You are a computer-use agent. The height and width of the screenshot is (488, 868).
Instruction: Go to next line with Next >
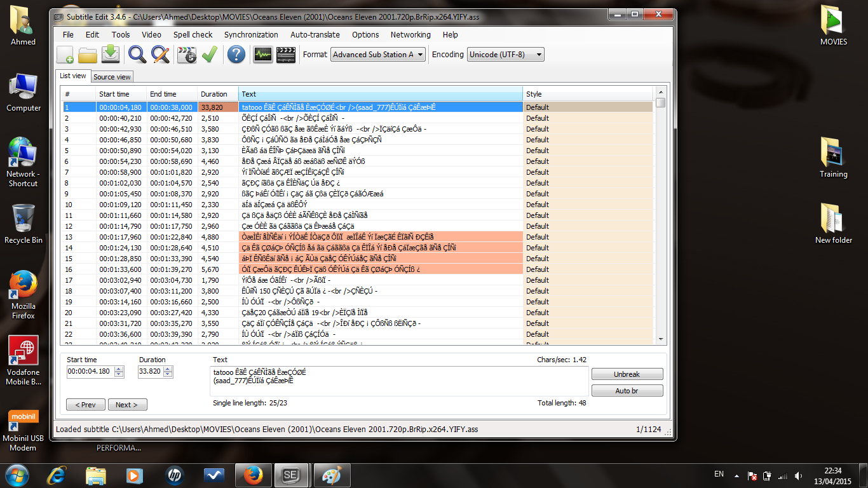(127, 405)
